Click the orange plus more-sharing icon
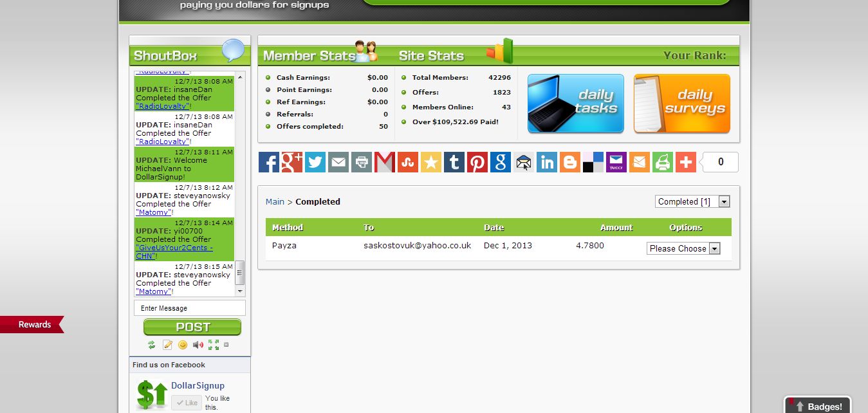868x413 pixels. [686, 162]
